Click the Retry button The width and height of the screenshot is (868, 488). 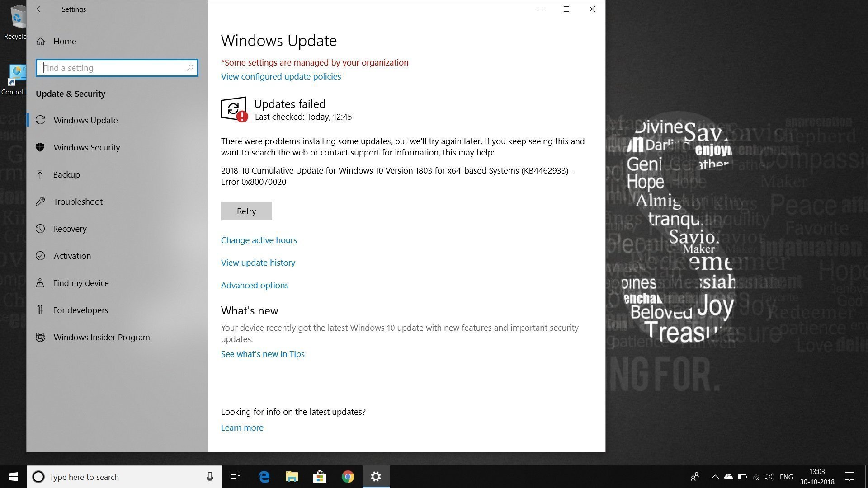(x=246, y=211)
